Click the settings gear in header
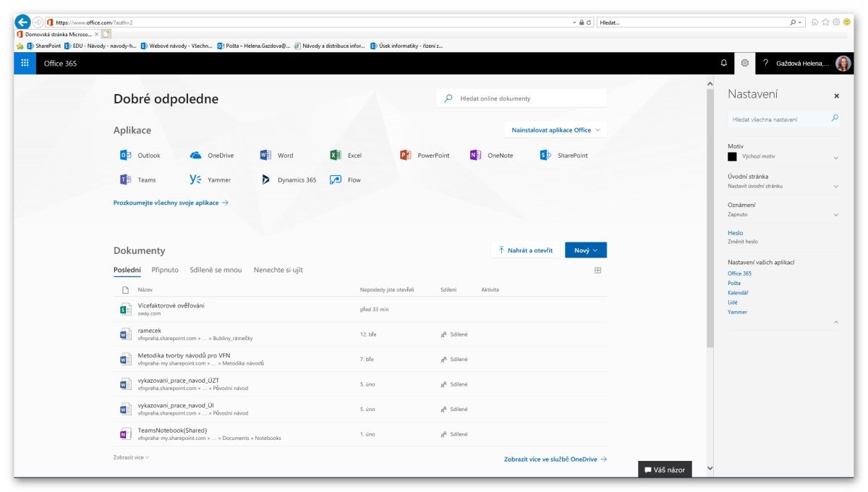 click(x=745, y=63)
